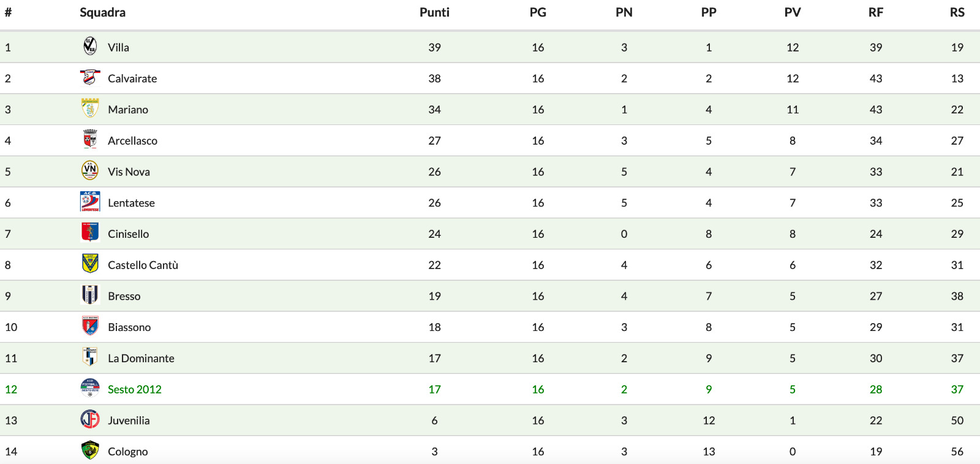Select the Castello Cantù crest icon
Screen dimensions: 980x464
coord(90,264)
